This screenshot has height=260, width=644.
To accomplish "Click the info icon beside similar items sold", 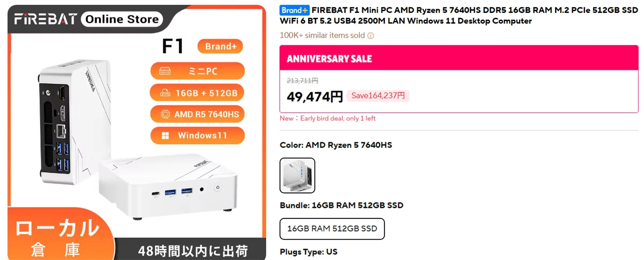I will [371, 36].
